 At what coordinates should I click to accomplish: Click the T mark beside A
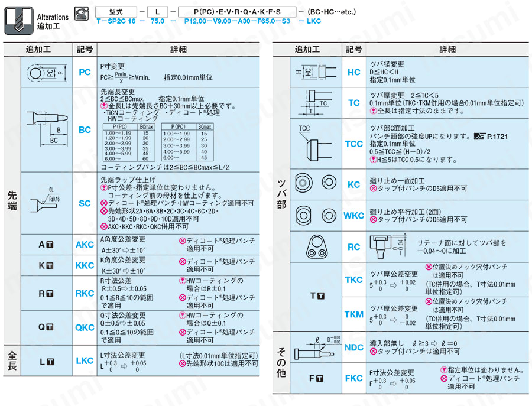coord(50,245)
